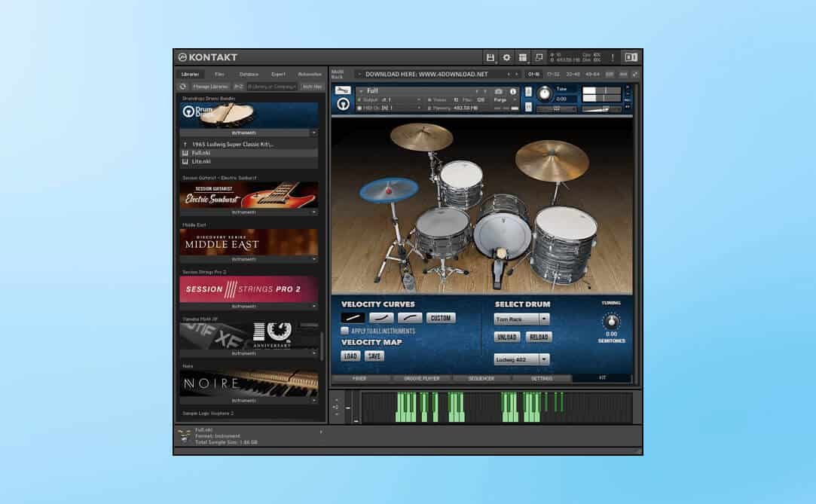Click the camera snapshot icon in instrument header

(499, 91)
